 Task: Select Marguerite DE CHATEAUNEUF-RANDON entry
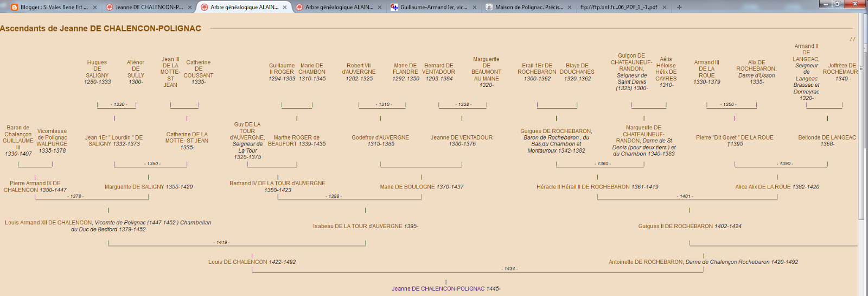pos(643,141)
